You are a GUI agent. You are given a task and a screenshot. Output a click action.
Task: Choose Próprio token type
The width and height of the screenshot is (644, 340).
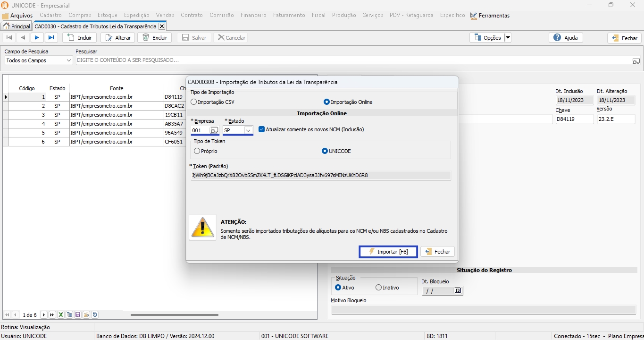tap(197, 151)
